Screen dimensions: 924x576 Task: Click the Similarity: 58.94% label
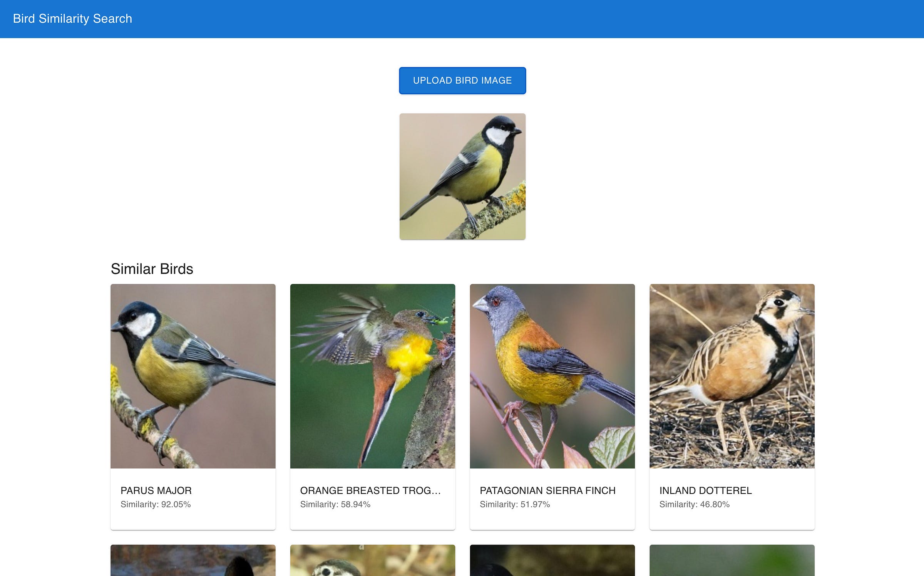pyautogui.click(x=335, y=504)
